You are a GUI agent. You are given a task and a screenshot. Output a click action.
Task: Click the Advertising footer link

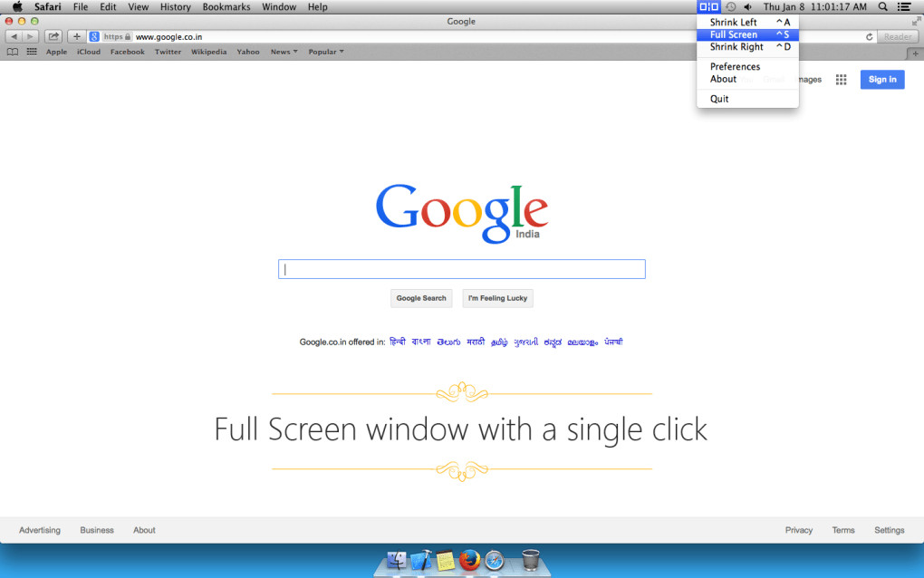(x=40, y=530)
